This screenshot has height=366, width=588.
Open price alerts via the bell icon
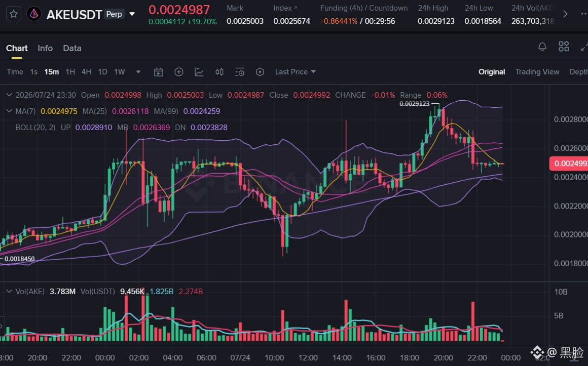(x=542, y=47)
